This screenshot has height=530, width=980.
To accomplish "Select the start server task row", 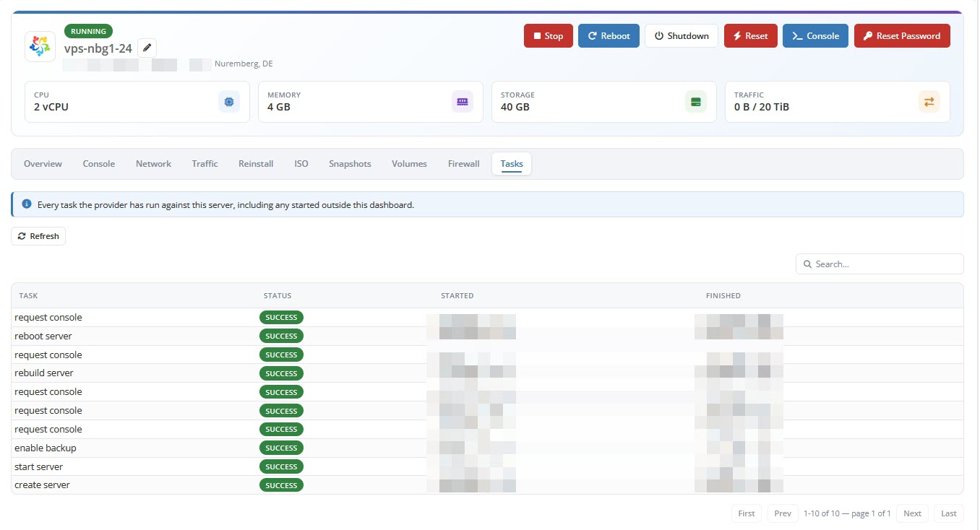I will tap(487, 467).
